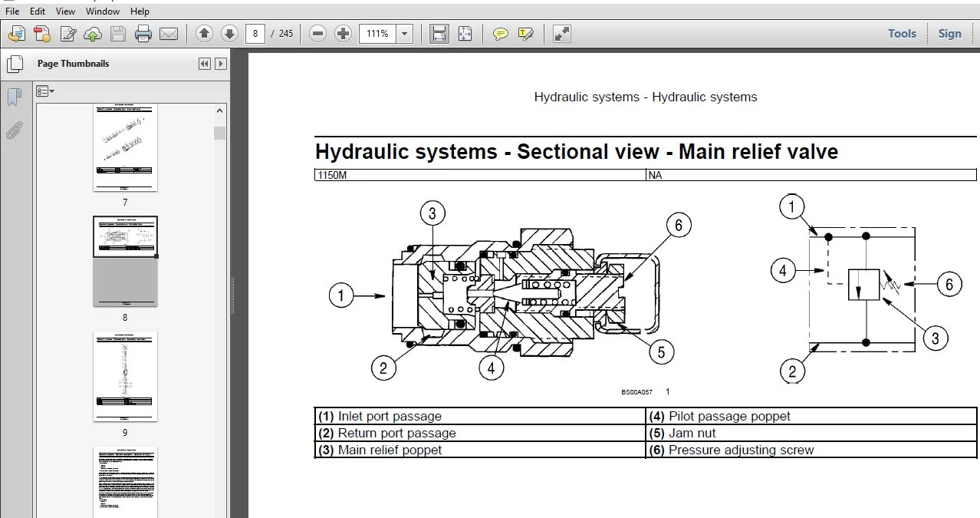
Task: Go to next page with down arrow
Action: coord(229,33)
